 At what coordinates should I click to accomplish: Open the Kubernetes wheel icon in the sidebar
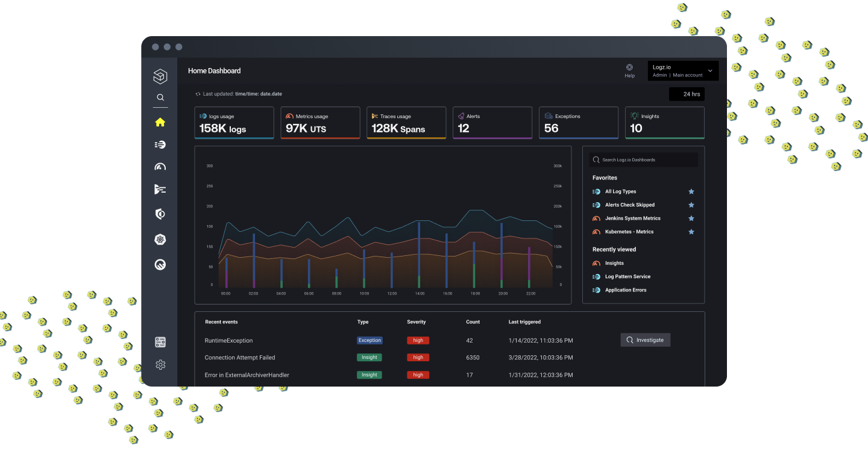(160, 240)
